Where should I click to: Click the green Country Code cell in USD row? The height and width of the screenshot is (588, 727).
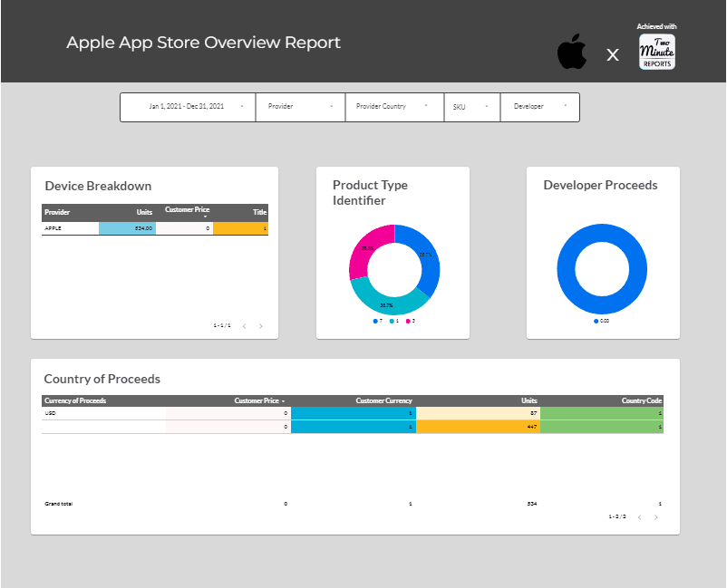click(602, 413)
